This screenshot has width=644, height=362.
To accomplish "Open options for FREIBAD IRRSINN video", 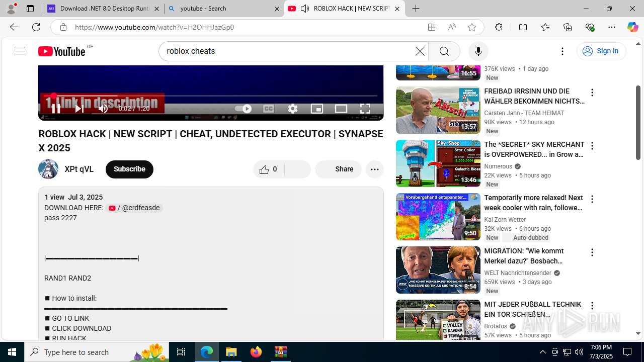I will tap(592, 93).
